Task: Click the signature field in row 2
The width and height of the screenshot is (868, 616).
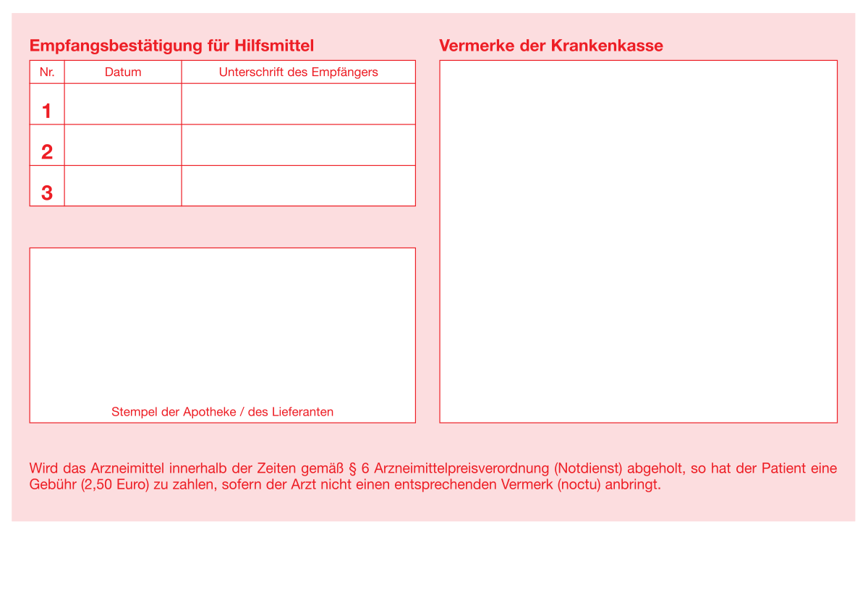Action: click(298, 145)
